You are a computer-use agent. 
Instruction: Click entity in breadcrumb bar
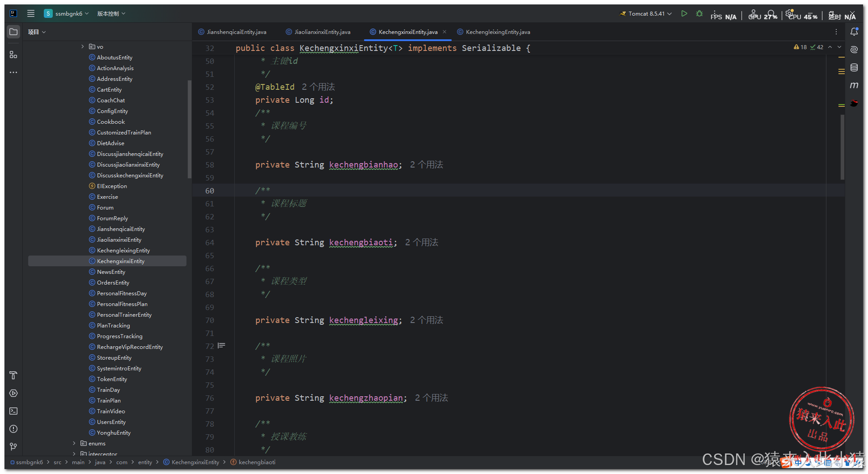click(145, 462)
